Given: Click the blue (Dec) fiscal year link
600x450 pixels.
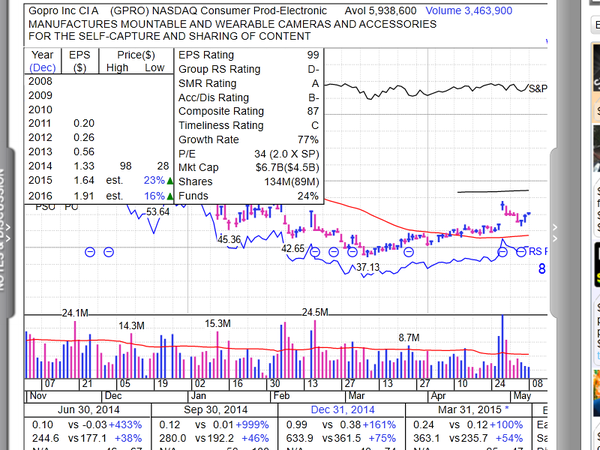Looking at the screenshot, I should (42, 68).
